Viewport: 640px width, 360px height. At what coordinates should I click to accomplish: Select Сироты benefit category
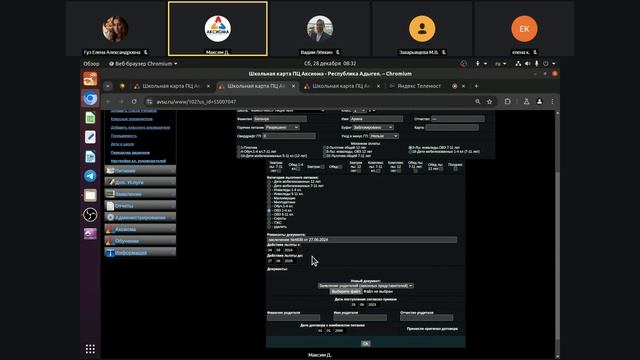point(269,218)
